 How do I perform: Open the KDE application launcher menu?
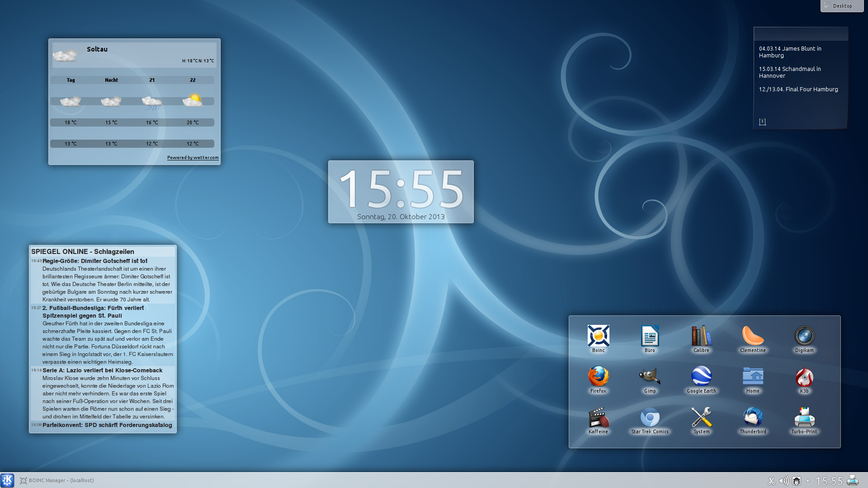pyautogui.click(x=7, y=480)
